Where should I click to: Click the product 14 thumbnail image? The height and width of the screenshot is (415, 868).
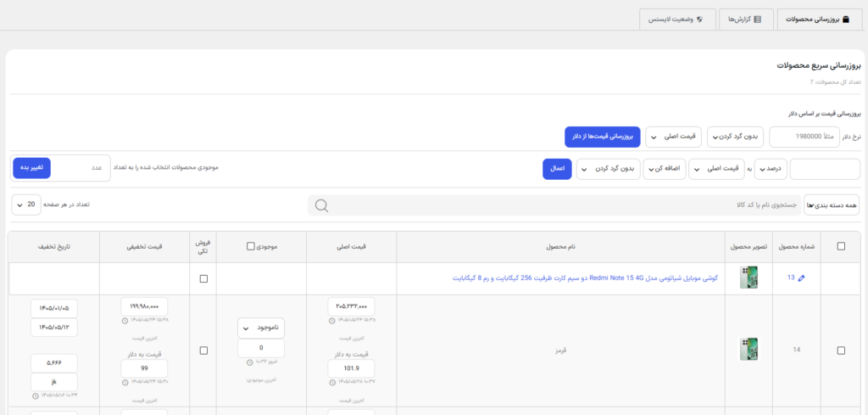tap(749, 350)
